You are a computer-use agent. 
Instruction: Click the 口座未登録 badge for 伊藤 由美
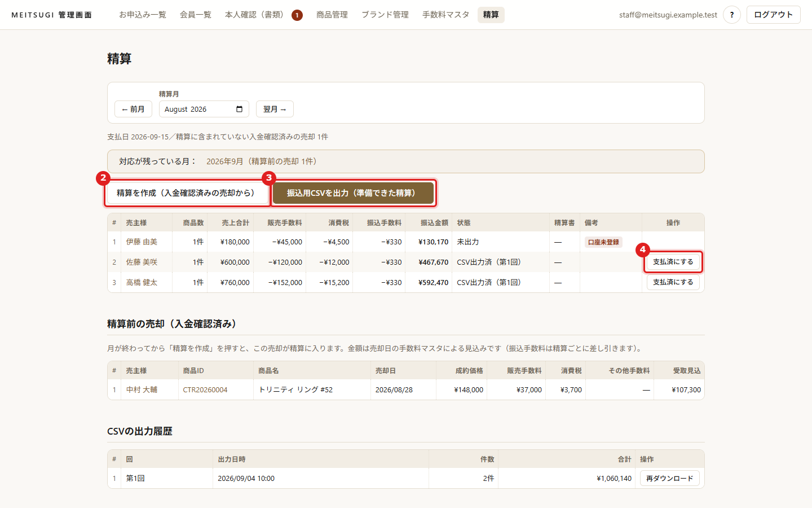pyautogui.click(x=603, y=242)
